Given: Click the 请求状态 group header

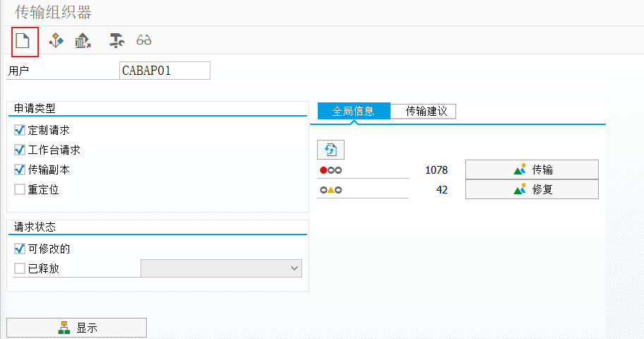Looking at the screenshot, I should pos(35,227).
